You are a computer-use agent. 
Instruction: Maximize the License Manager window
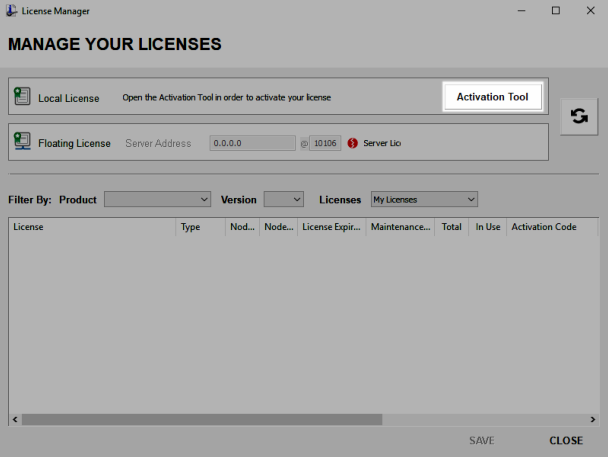[556, 10]
